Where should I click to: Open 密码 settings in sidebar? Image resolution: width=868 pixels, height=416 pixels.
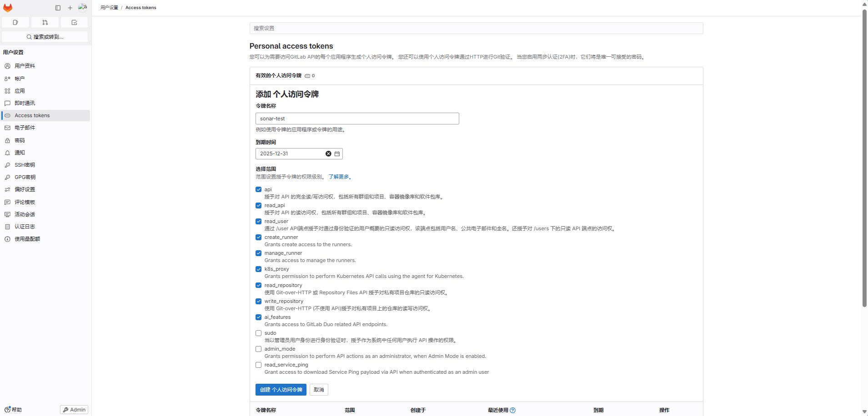[x=45, y=140]
